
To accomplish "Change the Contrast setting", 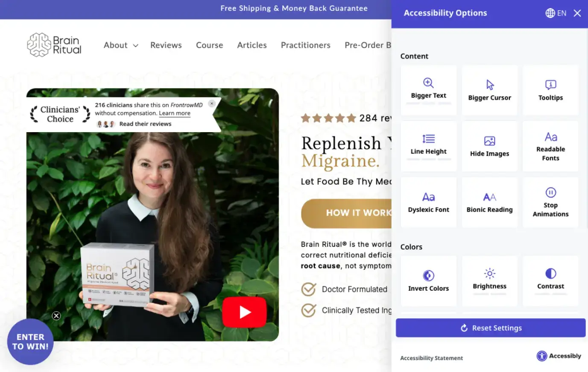I will point(550,280).
